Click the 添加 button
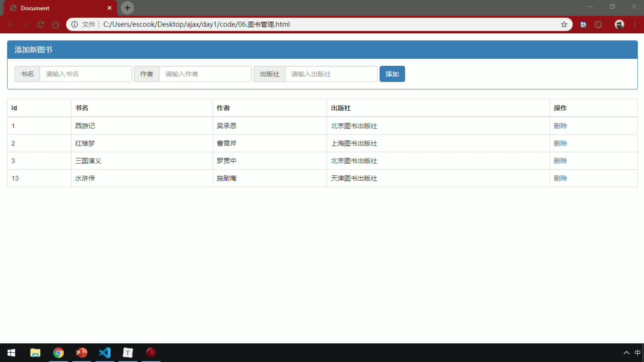The image size is (644, 362). [x=392, y=74]
